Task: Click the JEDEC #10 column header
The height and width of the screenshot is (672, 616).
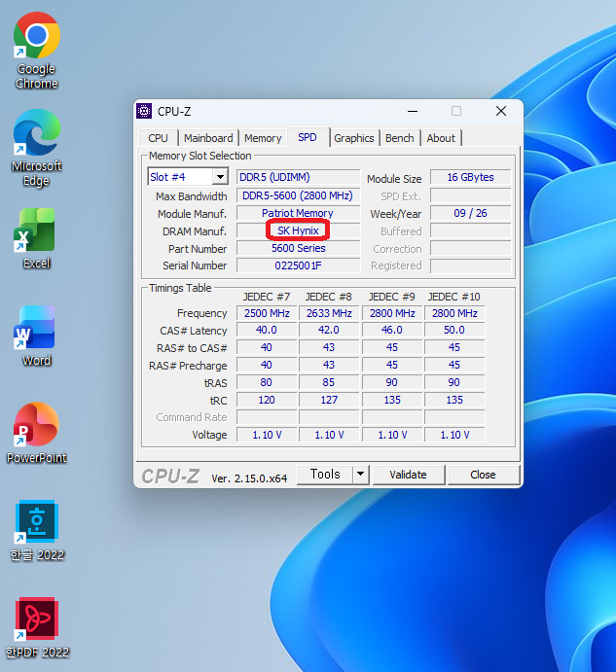Action: (x=454, y=297)
